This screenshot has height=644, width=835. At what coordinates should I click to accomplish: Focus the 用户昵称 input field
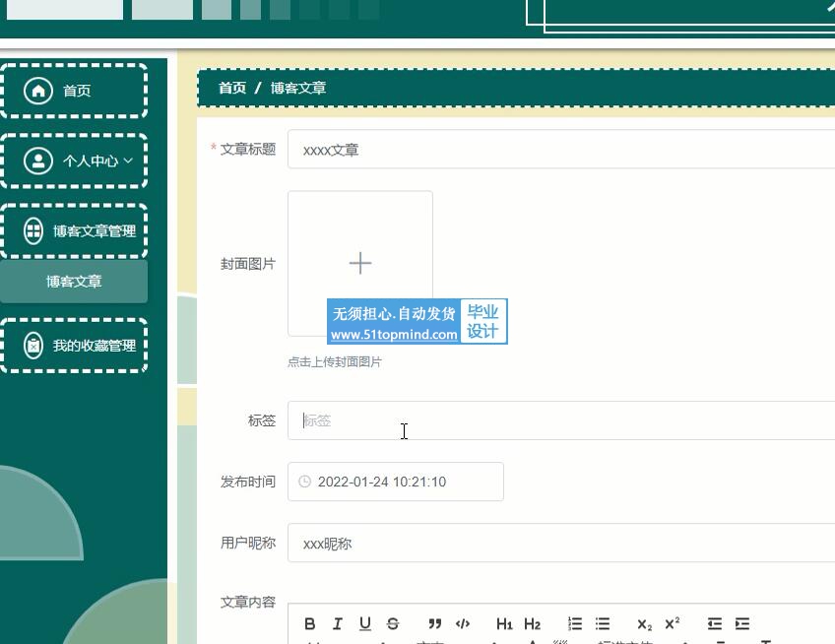(561, 543)
